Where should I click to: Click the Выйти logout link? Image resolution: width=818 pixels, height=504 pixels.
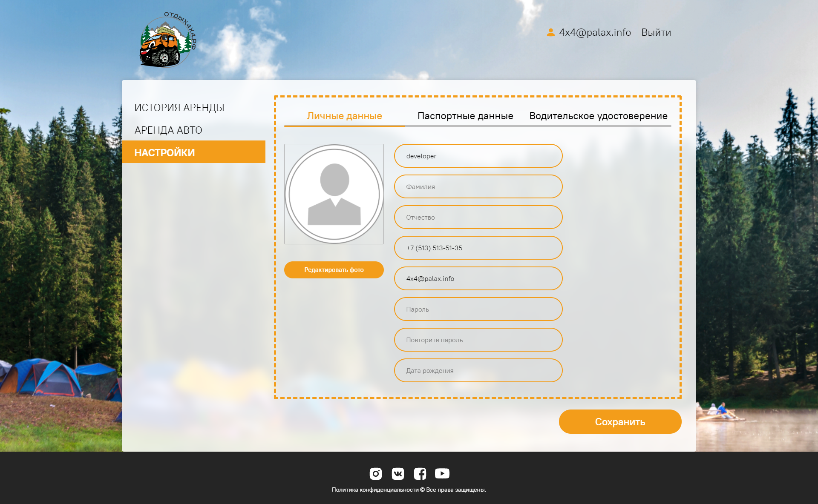click(656, 32)
